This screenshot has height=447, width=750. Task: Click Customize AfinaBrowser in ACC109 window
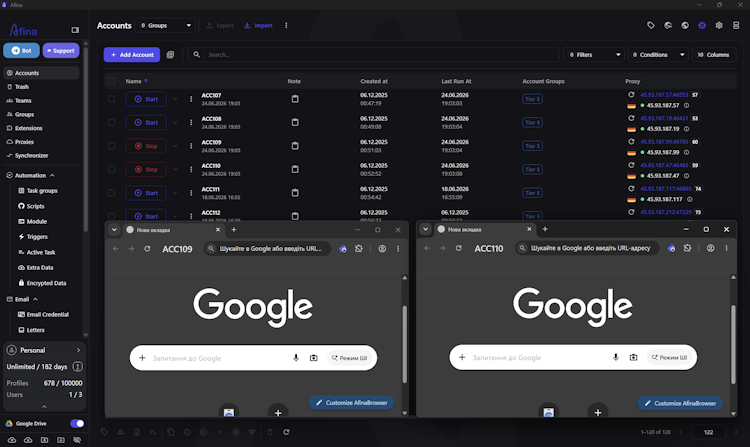(352, 403)
